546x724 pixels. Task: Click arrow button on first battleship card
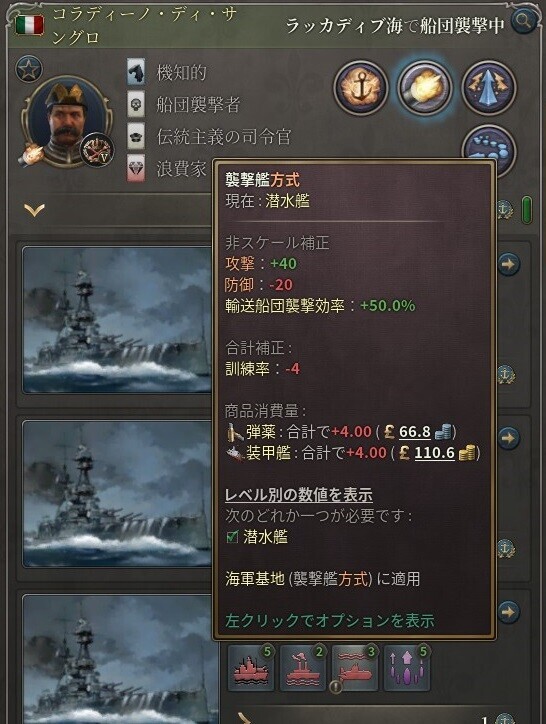pyautogui.click(x=509, y=264)
